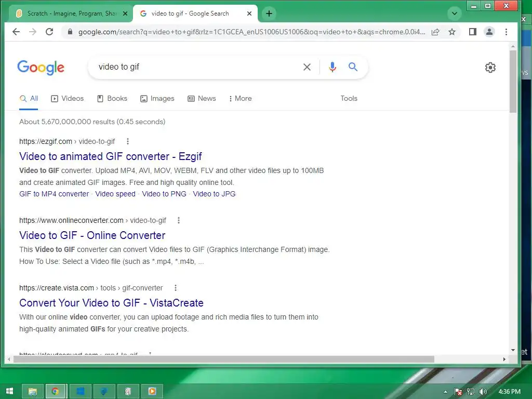This screenshot has height=399, width=532.
Task: Open the Chrome profile avatar
Action: pyautogui.click(x=489, y=32)
